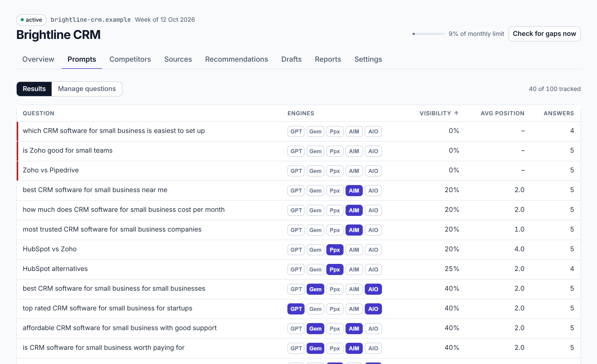597x364 pixels.
Task: Click the active status badge
Action: click(x=31, y=20)
